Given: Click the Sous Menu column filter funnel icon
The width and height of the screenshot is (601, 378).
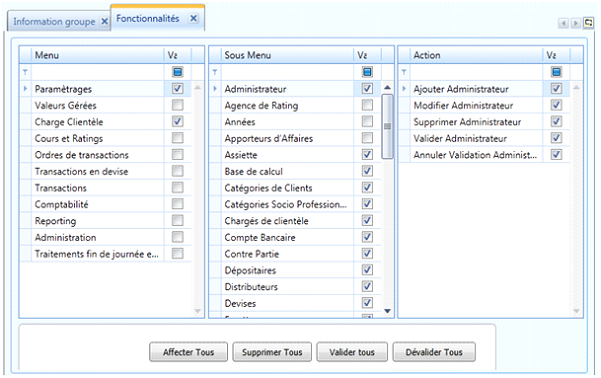Looking at the screenshot, I should coord(215,72).
